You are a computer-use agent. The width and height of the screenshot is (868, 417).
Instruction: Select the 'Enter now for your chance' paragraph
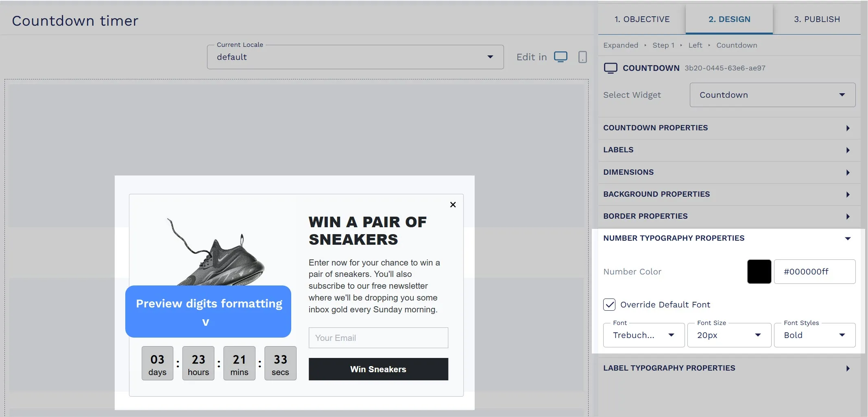click(374, 286)
